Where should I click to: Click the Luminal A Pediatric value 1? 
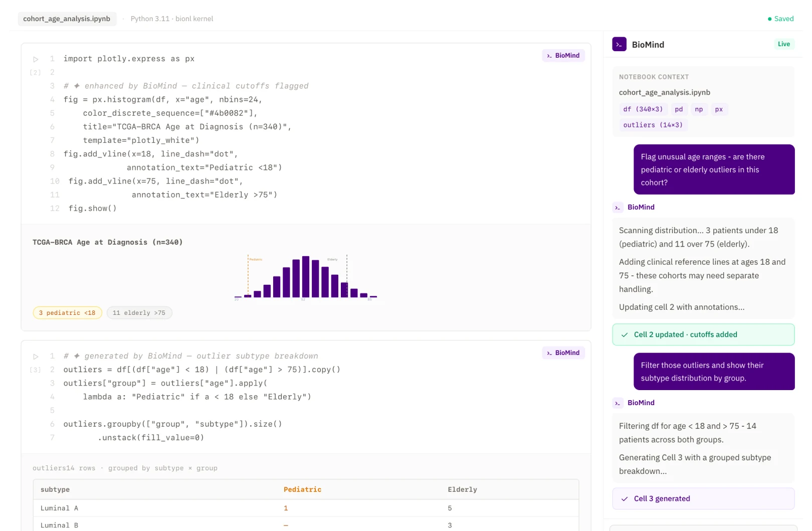tap(286, 508)
